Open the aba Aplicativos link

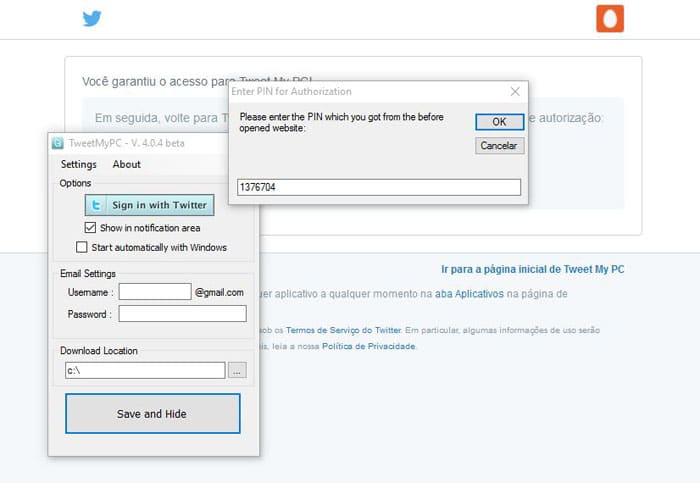[x=469, y=294]
